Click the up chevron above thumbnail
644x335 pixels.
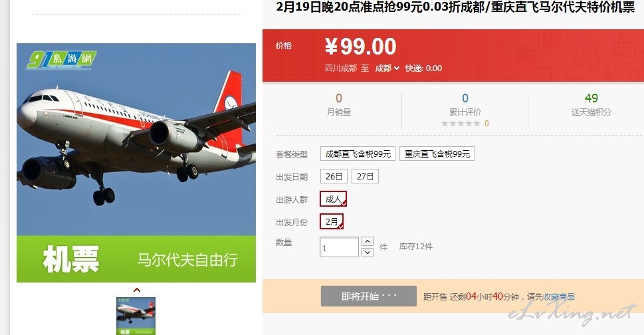[x=137, y=290]
